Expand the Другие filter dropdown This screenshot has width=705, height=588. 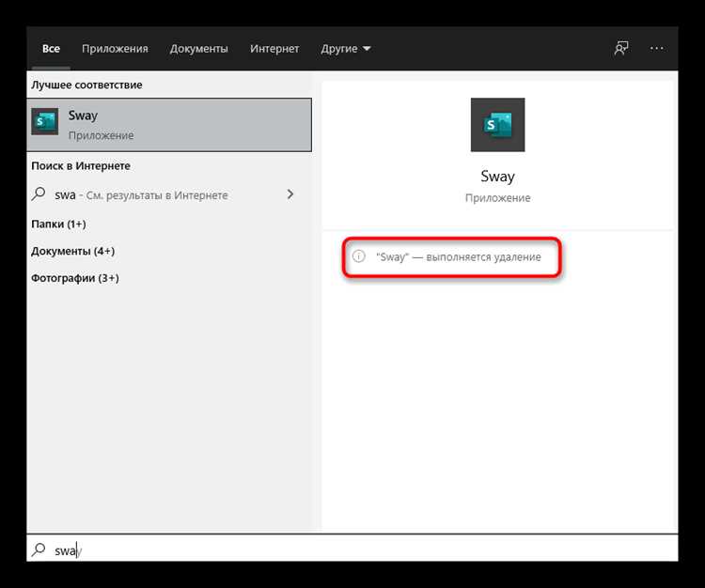point(345,49)
